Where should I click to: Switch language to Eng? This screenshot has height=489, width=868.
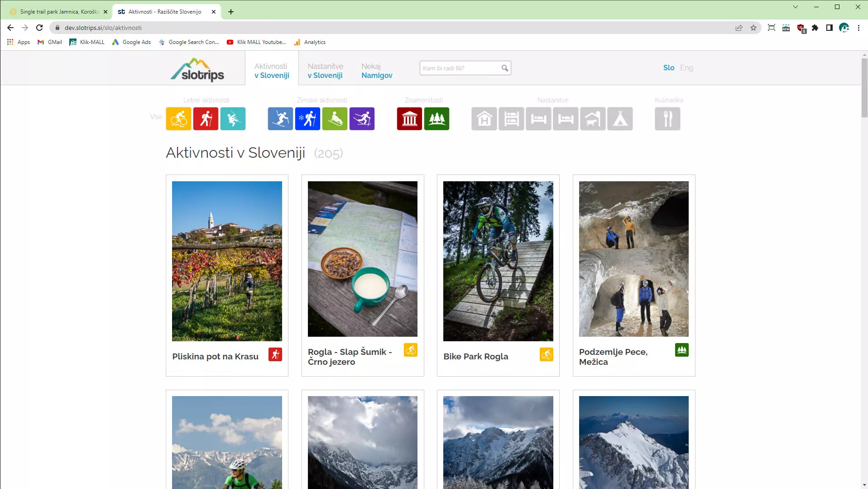click(686, 68)
